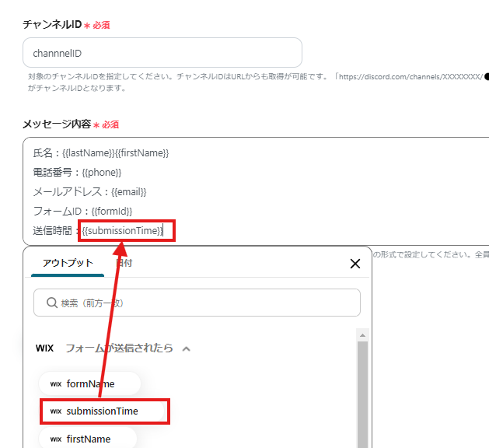Image resolution: width=489 pixels, height=448 pixels.
Task: Select the firstName output chip
Action: click(x=88, y=439)
